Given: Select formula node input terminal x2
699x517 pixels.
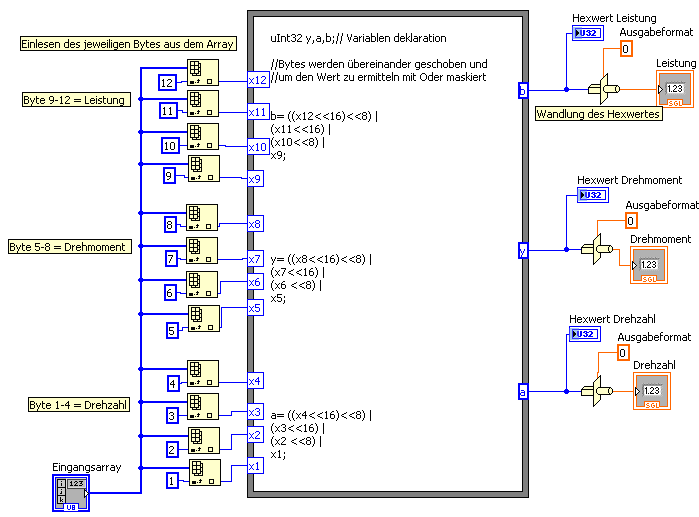Looking at the screenshot, I should (255, 435).
